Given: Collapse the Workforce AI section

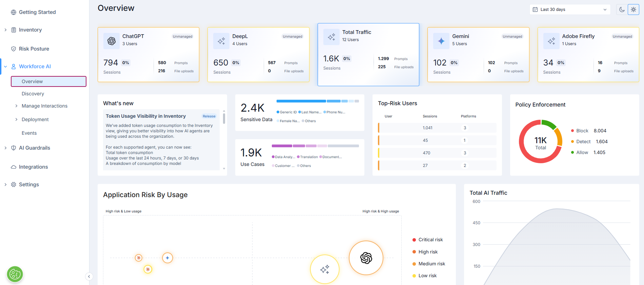Looking at the screenshot, I should [x=5, y=66].
